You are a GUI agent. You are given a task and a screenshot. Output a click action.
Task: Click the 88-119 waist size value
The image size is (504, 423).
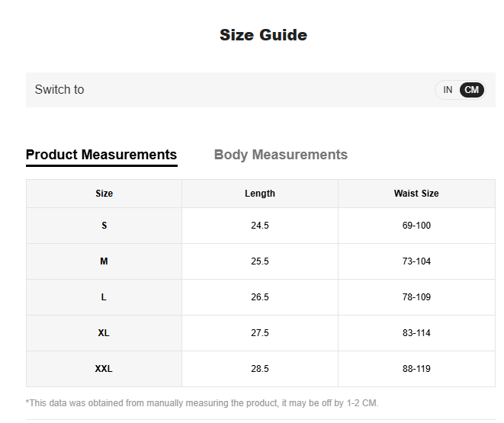[x=416, y=369]
